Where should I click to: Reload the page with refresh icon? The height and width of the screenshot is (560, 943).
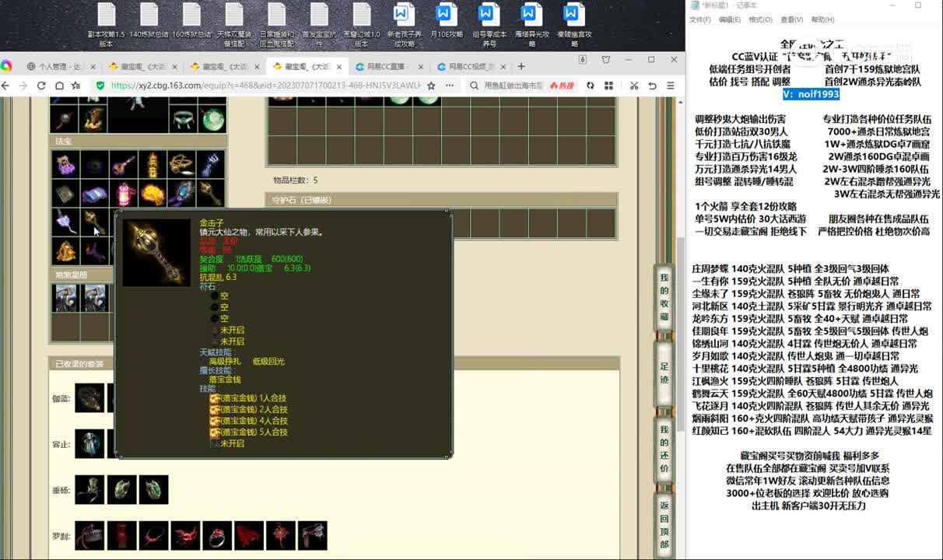[x=41, y=86]
